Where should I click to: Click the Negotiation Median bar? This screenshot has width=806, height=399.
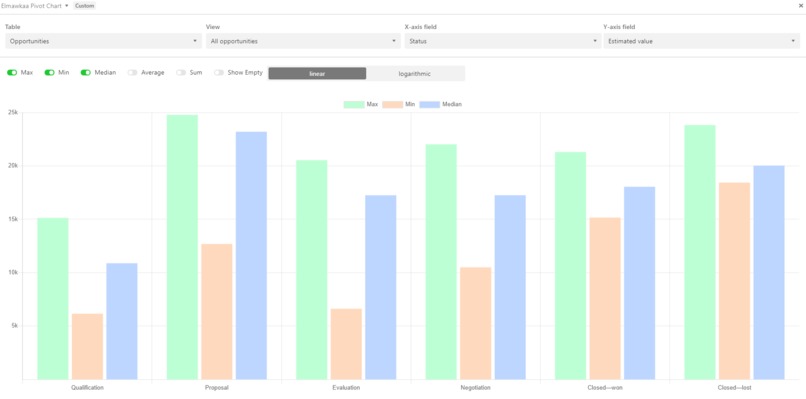(x=510, y=287)
